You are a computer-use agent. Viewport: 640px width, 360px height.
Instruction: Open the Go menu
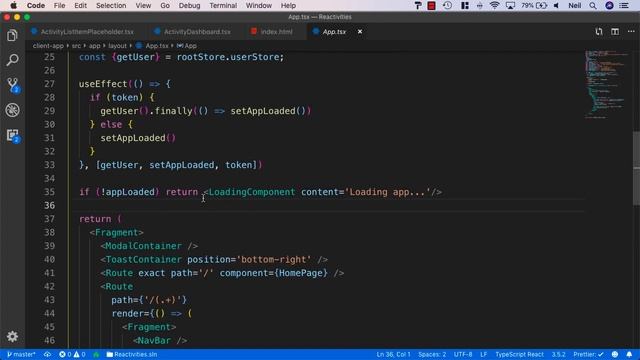(165, 6)
